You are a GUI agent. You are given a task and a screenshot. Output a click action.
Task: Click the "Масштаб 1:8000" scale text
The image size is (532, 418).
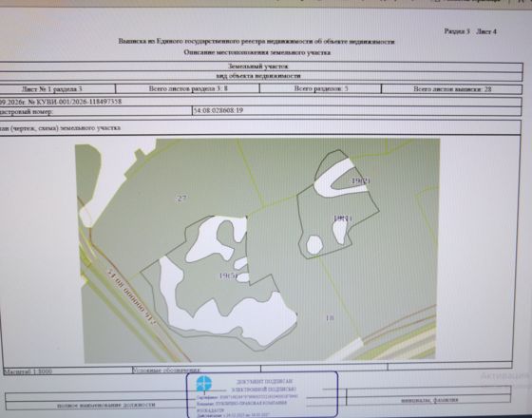pyautogui.click(x=28, y=371)
